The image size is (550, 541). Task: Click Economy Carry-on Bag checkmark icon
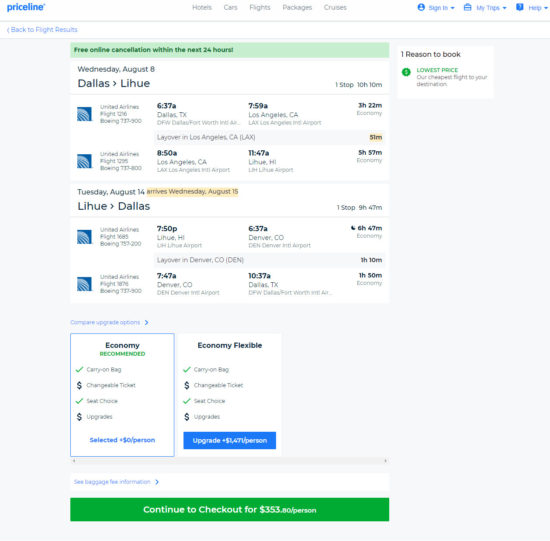pos(79,369)
